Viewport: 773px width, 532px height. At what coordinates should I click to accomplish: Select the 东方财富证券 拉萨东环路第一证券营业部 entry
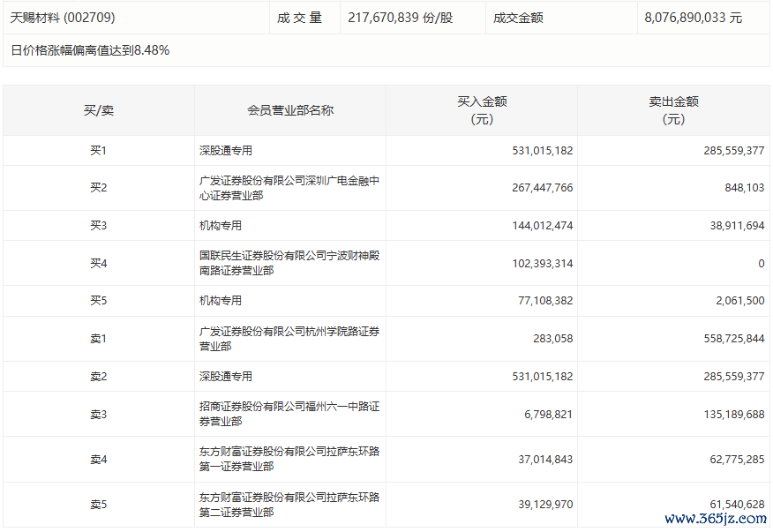[289, 459]
